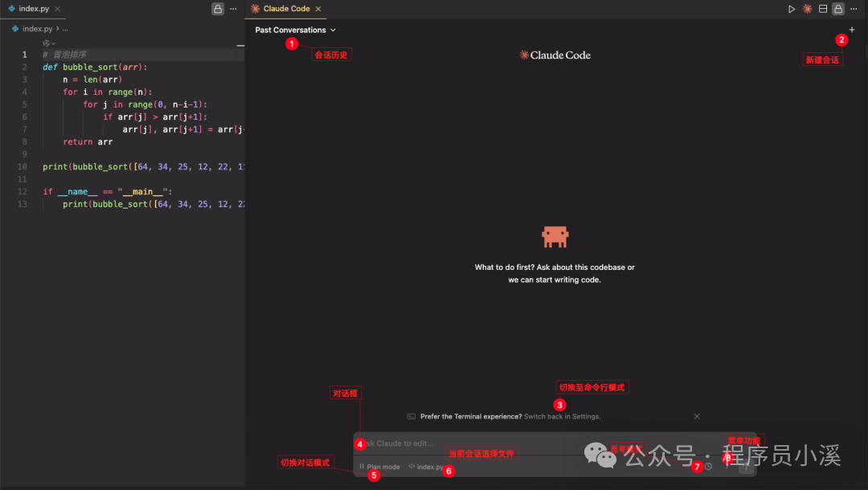Open the more actions ellipsis in Claude panel
The image size is (868, 490).
click(x=854, y=9)
